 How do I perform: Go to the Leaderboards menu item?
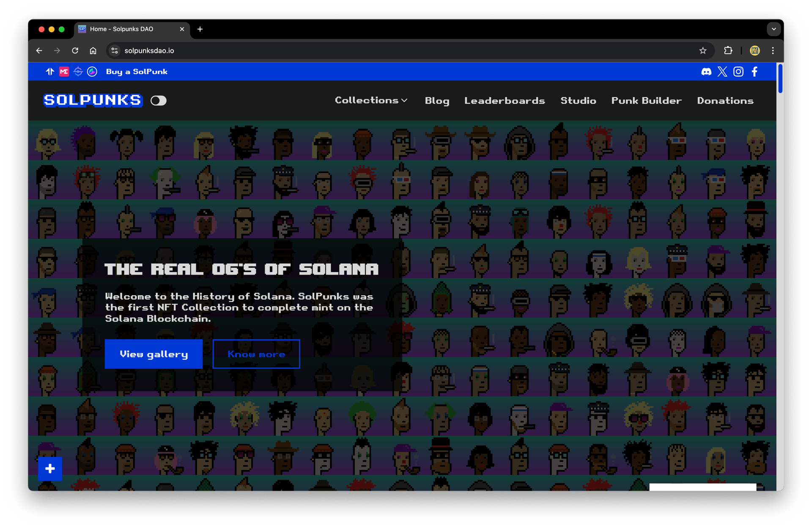click(504, 101)
